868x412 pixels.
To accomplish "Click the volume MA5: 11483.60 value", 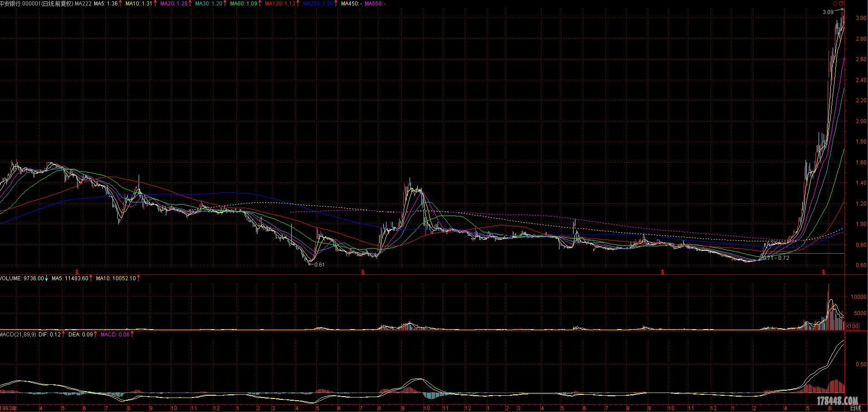I will [x=70, y=278].
